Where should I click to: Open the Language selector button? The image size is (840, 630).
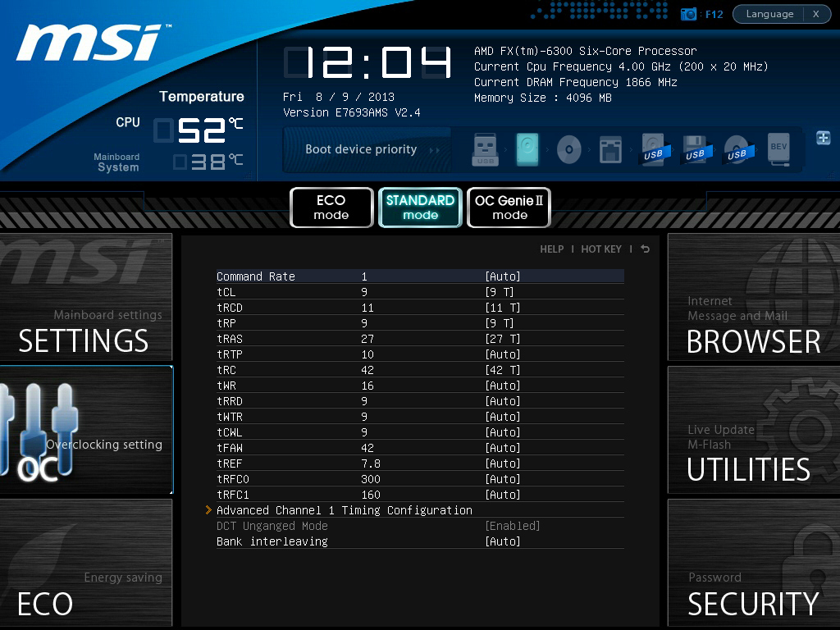point(769,14)
